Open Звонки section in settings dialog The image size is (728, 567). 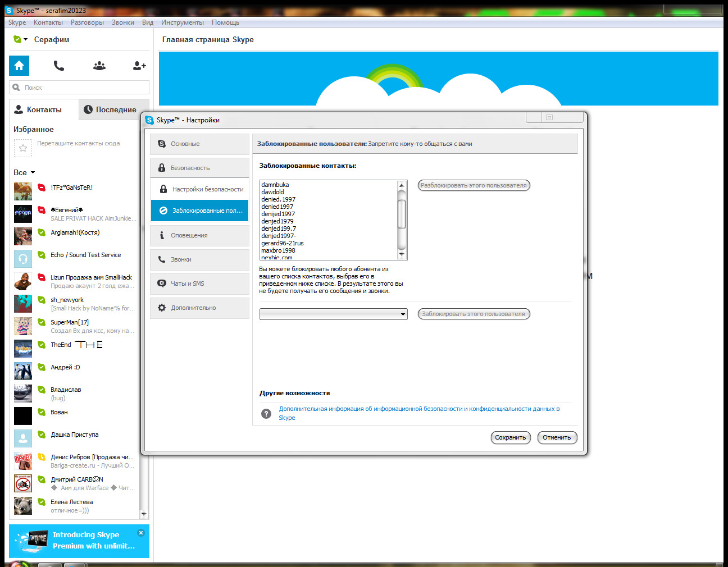pos(199,259)
